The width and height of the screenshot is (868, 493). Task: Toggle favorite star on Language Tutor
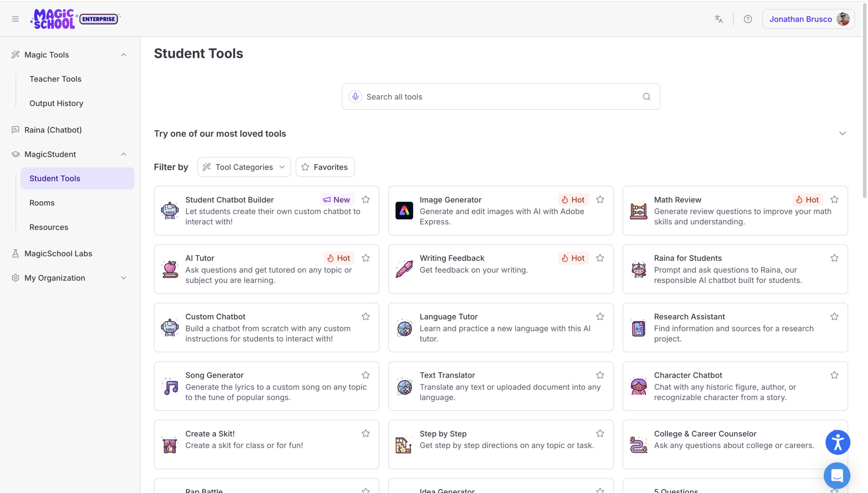[x=600, y=316]
